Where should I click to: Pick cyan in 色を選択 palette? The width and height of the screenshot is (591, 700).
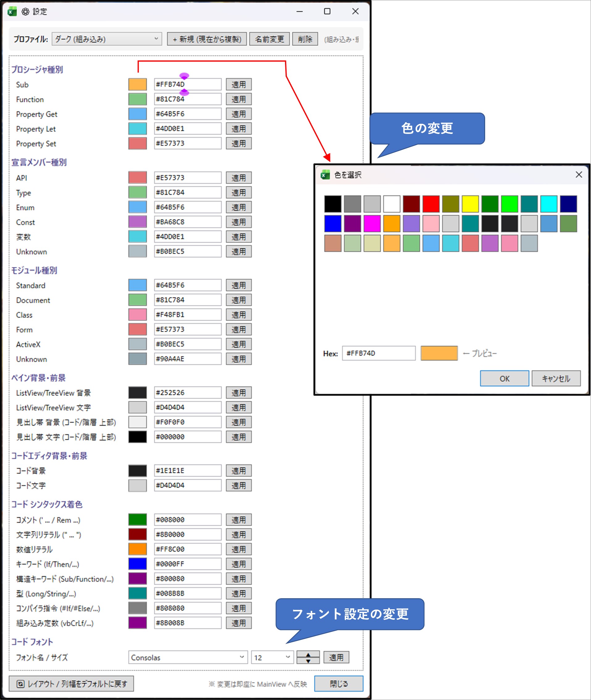tap(549, 204)
